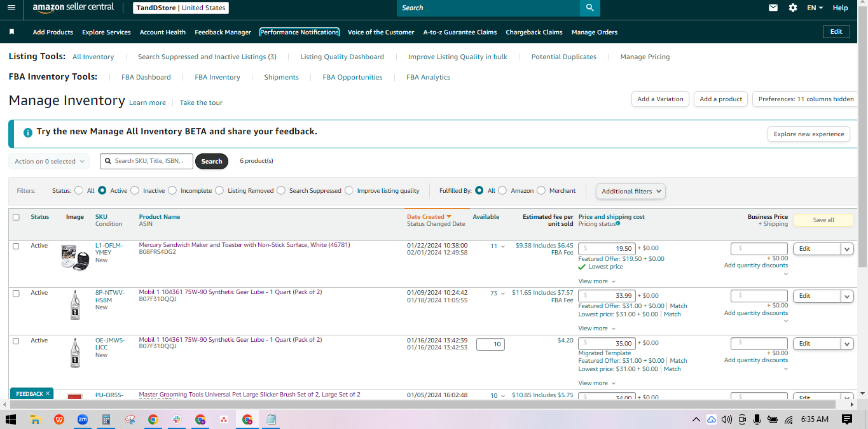Image resolution: width=868 pixels, height=429 pixels.
Task: Open the Calculator from the taskbar
Action: (x=106, y=419)
